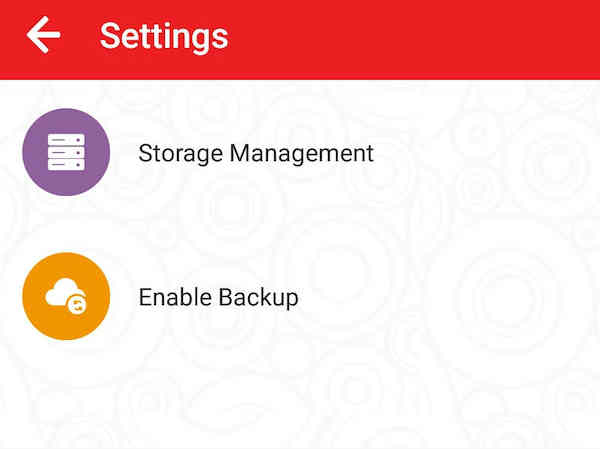Open the Storage Management option

point(255,153)
